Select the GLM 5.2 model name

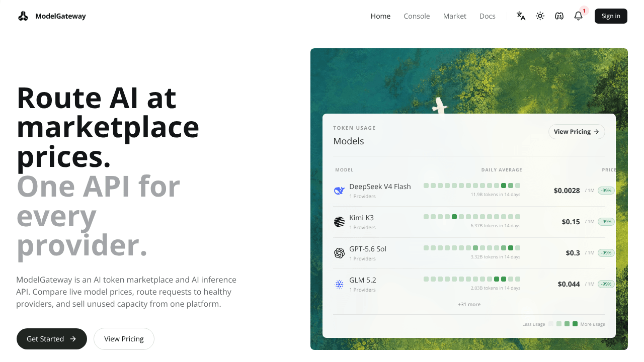[363, 280]
